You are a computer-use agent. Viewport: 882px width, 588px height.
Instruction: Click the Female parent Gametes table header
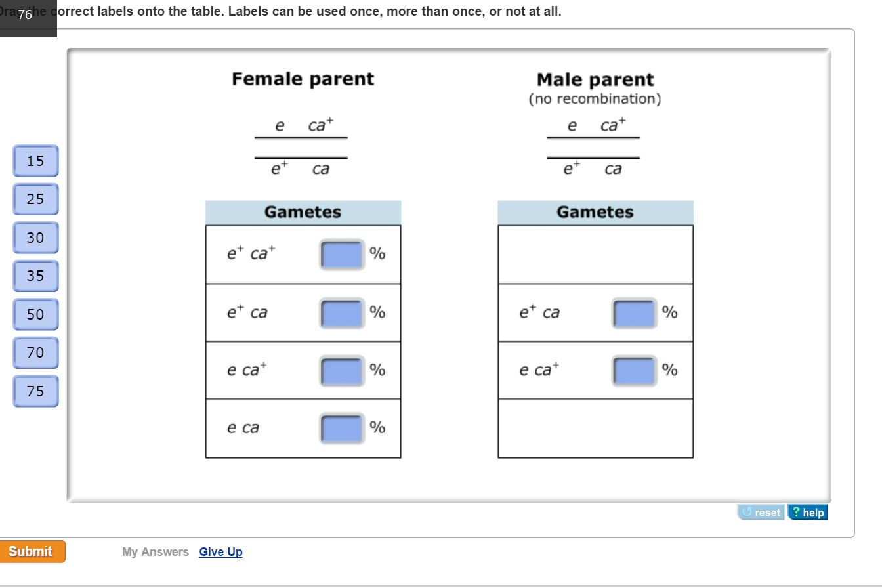coord(303,211)
